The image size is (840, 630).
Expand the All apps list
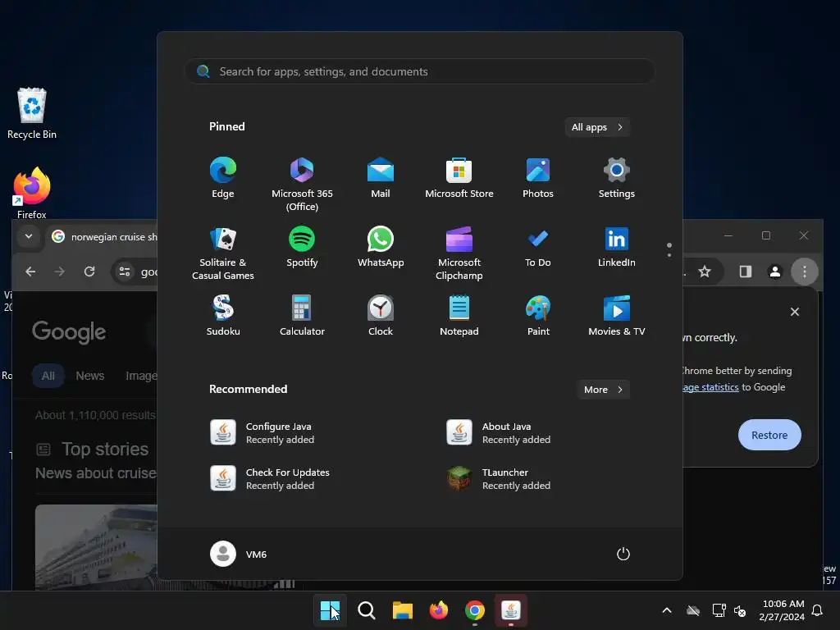(x=597, y=127)
